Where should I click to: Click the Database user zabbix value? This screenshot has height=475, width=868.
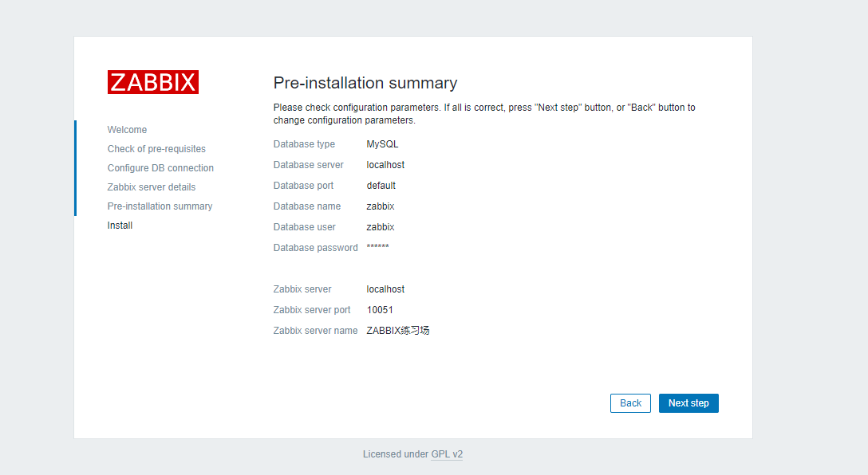click(381, 226)
